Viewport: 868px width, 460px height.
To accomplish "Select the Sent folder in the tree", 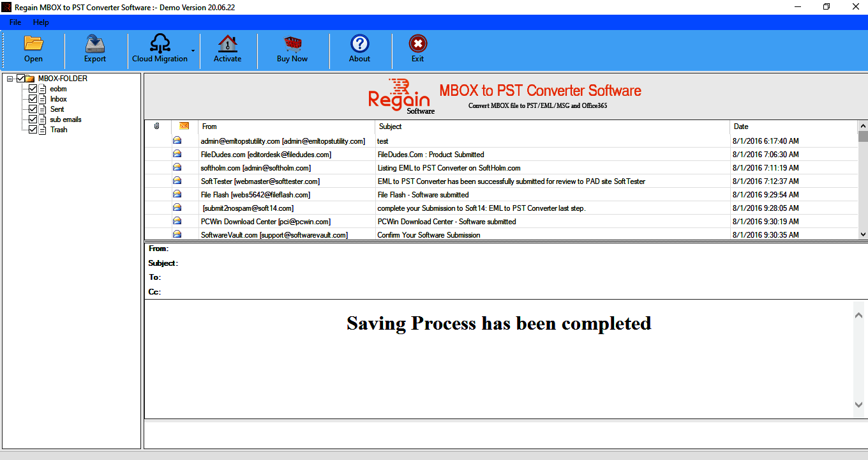I will 57,109.
